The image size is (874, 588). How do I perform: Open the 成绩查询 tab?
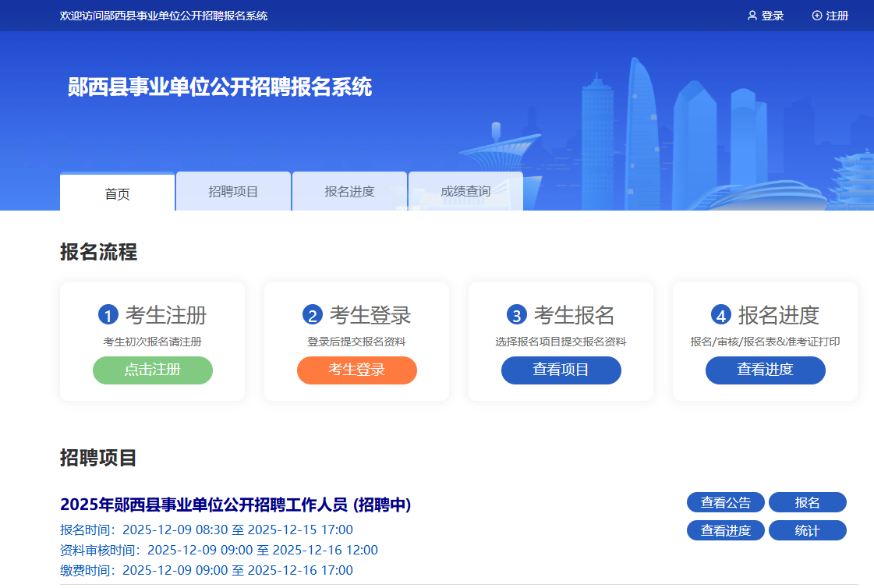(x=465, y=192)
